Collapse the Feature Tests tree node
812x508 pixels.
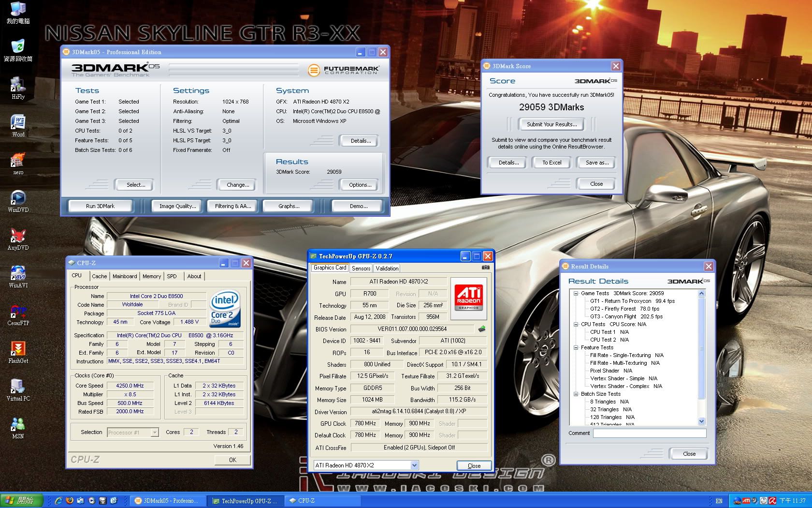click(576, 347)
